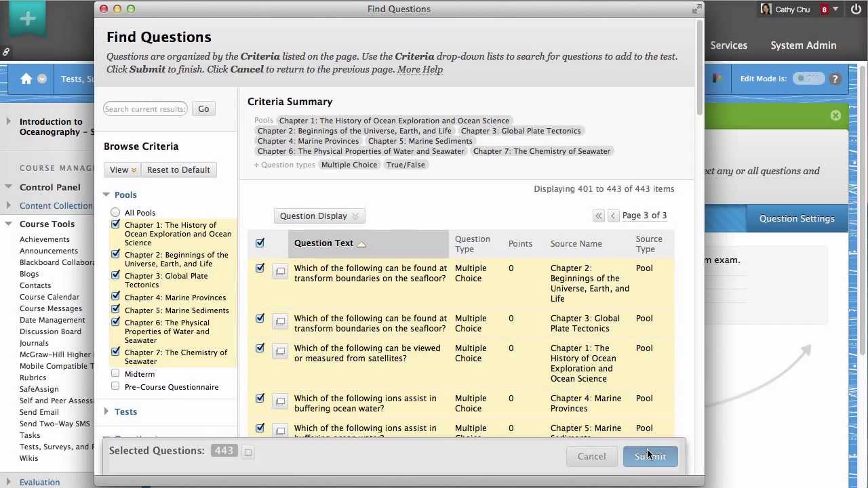Open the View dropdown in Browse Criteria
The width and height of the screenshot is (868, 488).
point(123,169)
